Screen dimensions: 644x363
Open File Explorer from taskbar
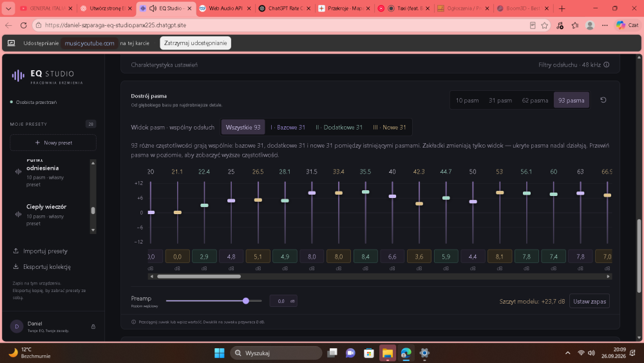(x=387, y=353)
